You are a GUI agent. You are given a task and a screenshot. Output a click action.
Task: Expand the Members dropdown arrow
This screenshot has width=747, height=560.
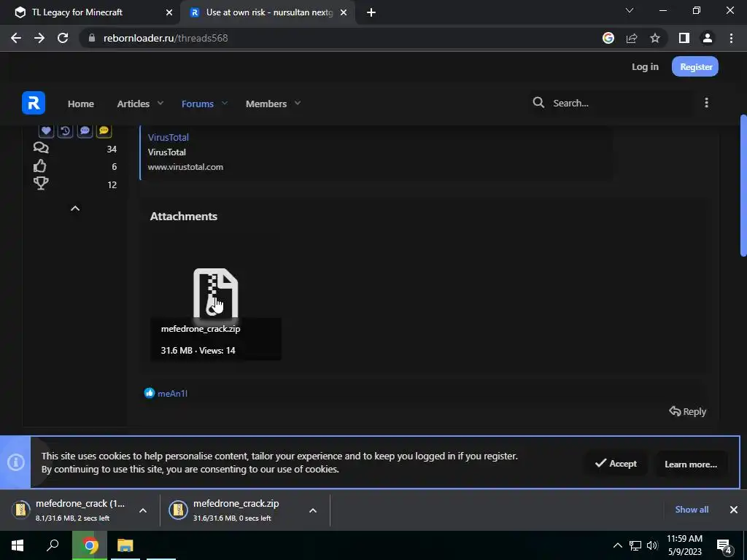(x=298, y=103)
